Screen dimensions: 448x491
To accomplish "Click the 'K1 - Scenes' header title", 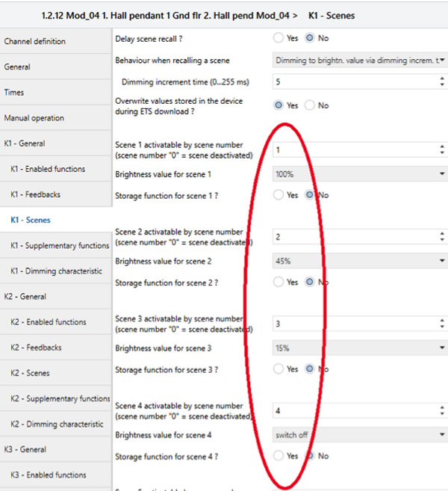I will tap(332, 16).
